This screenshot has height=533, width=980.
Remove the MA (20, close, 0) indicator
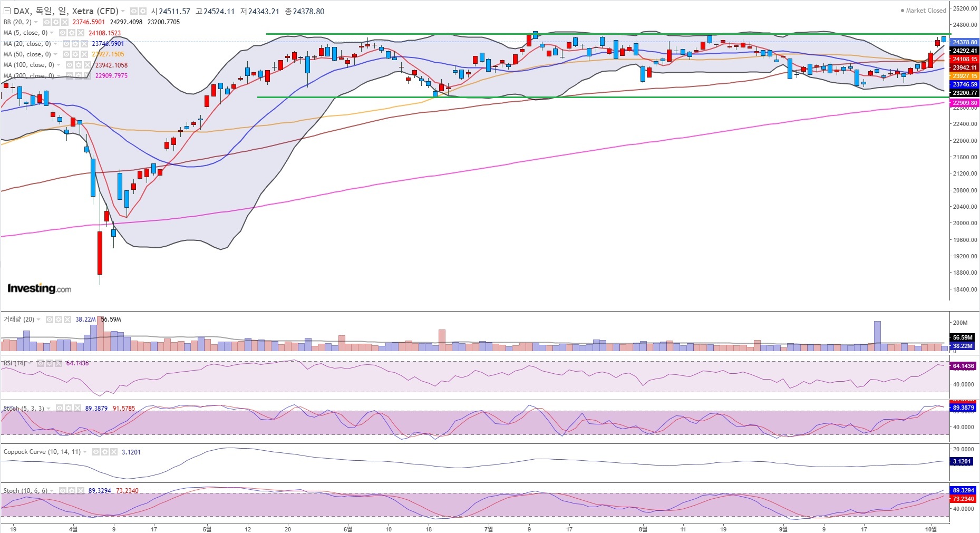84,44
